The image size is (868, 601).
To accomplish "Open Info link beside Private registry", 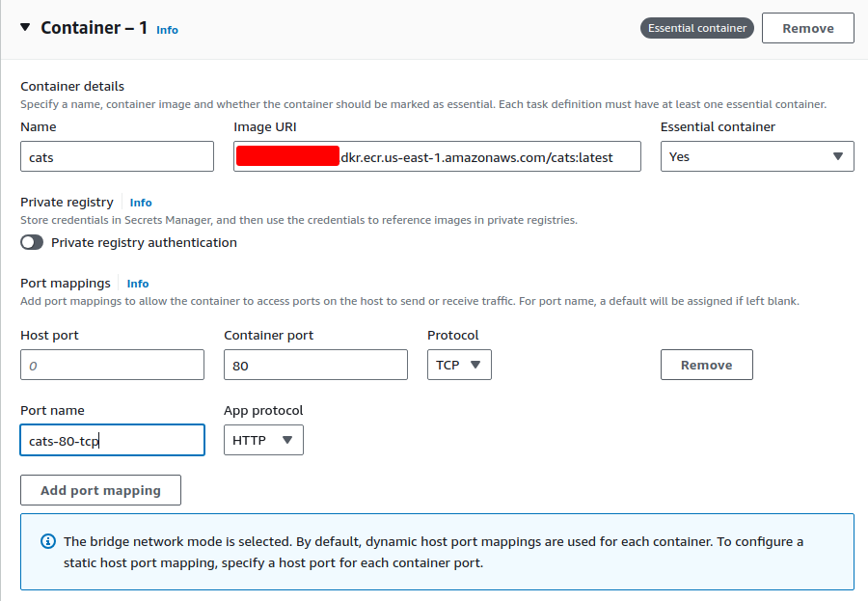I will [x=141, y=203].
